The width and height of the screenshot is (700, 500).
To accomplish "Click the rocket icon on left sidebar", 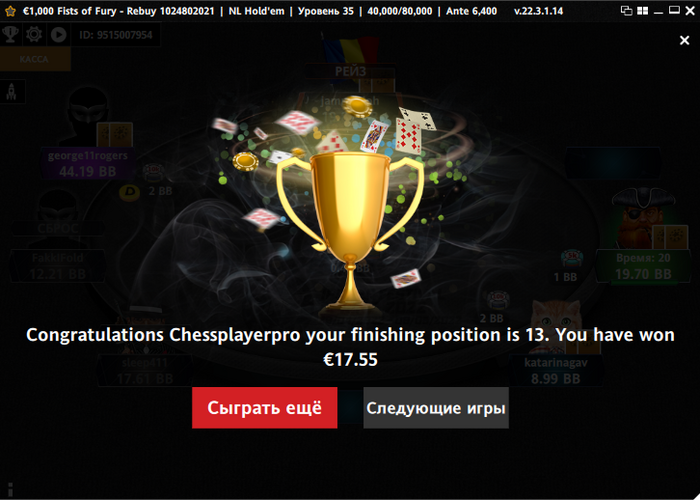I will pyautogui.click(x=12, y=92).
